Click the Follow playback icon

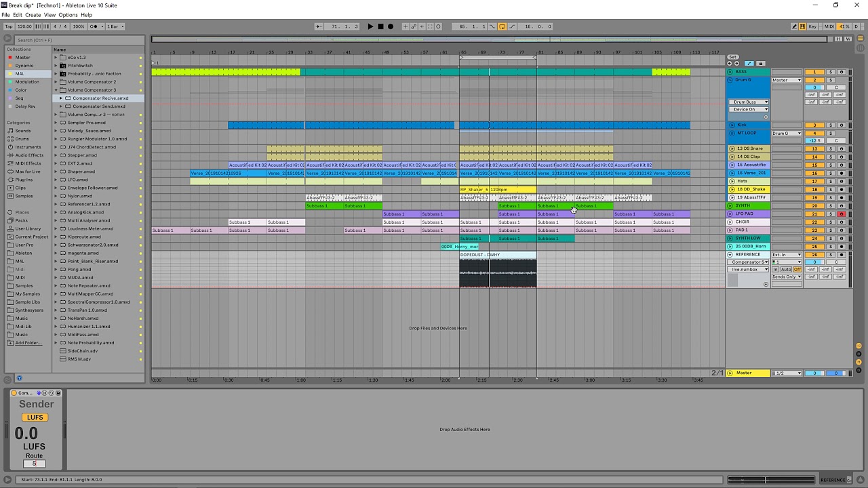coord(319,26)
